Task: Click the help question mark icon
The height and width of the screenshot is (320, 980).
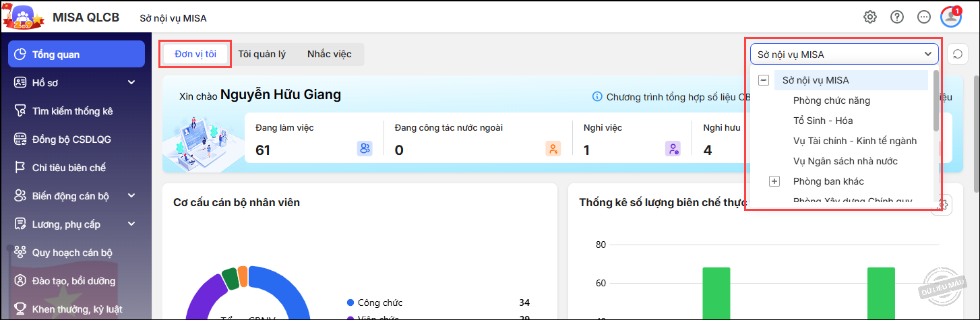Action: pyautogui.click(x=897, y=17)
